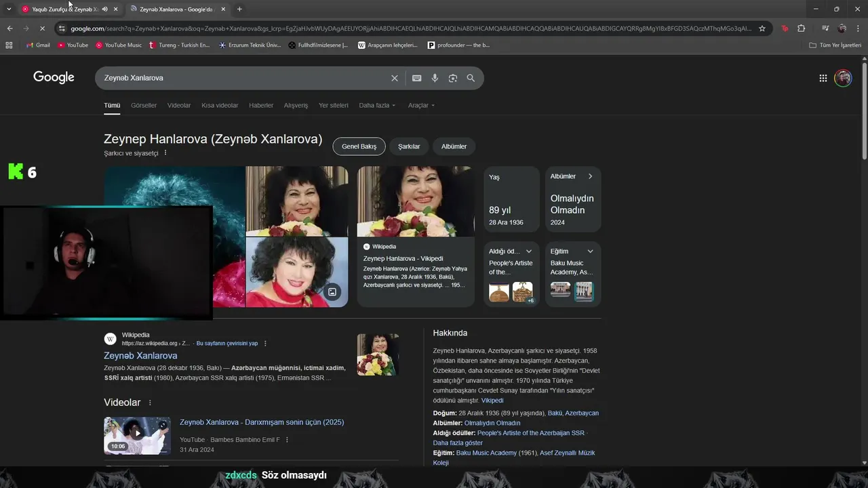Open the Baku Music Academy link in Hakkında
This screenshot has width=868, height=488.
486,453
